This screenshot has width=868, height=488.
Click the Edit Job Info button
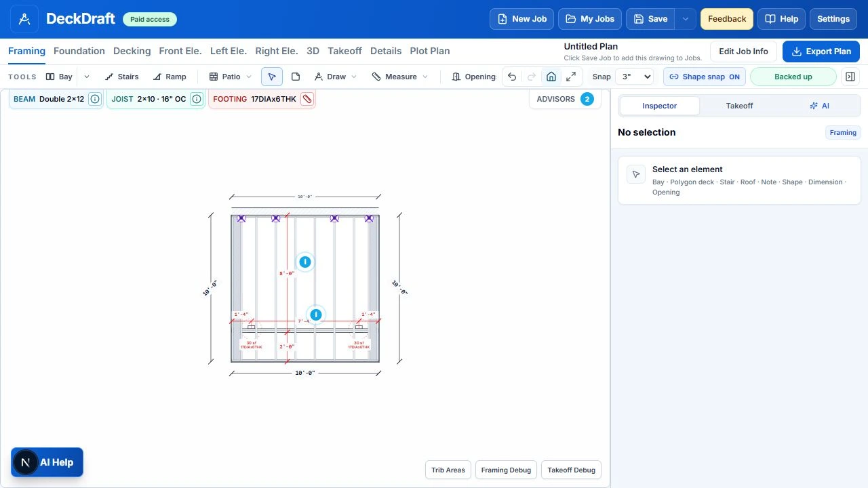click(x=743, y=52)
